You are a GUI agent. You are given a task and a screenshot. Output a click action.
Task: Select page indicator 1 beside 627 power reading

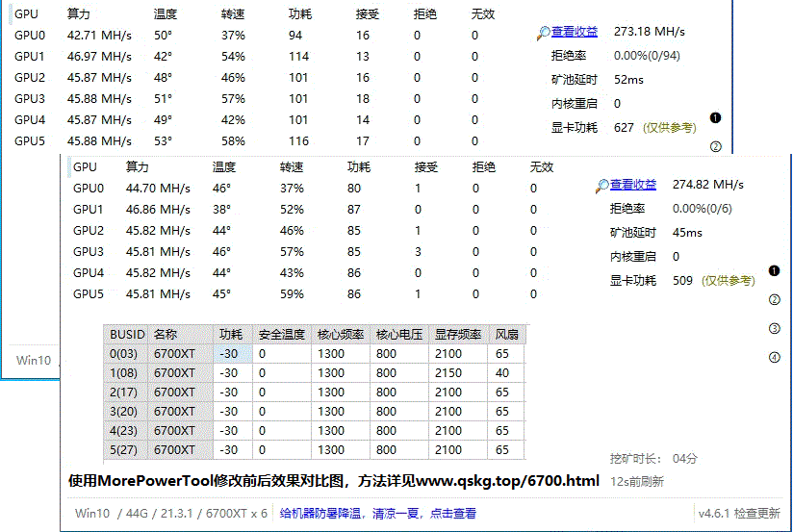[714, 118]
